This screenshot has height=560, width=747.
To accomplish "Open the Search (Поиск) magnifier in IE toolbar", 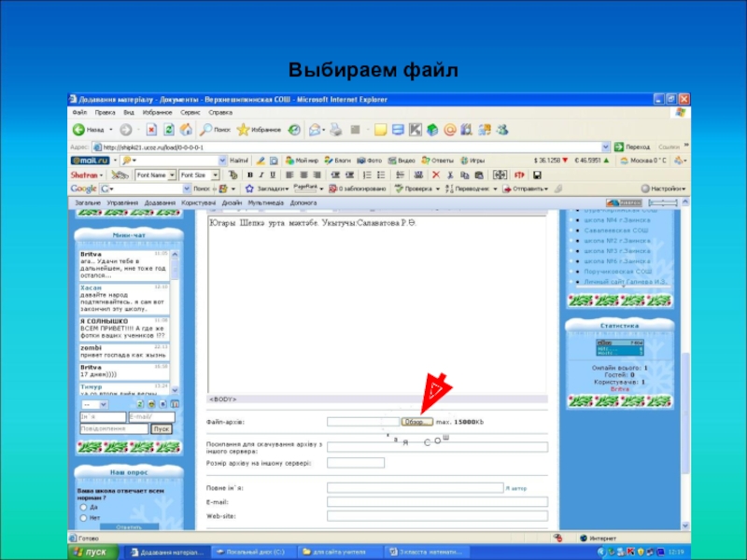I will point(215,130).
